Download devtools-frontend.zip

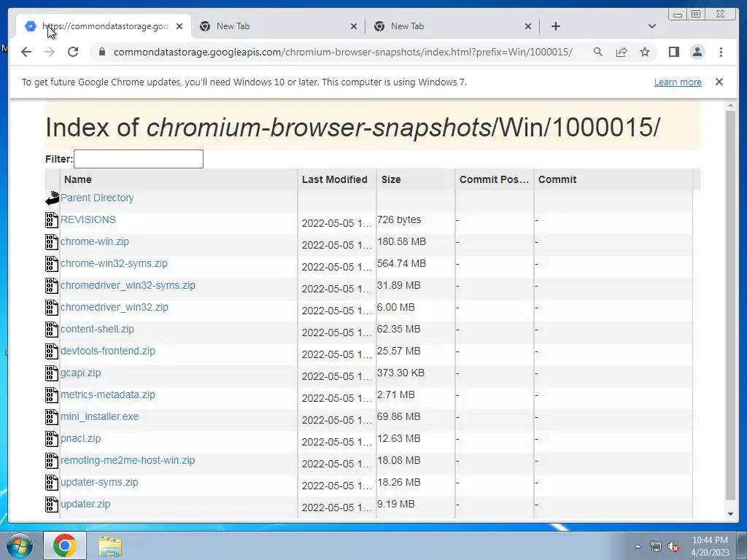point(108,351)
